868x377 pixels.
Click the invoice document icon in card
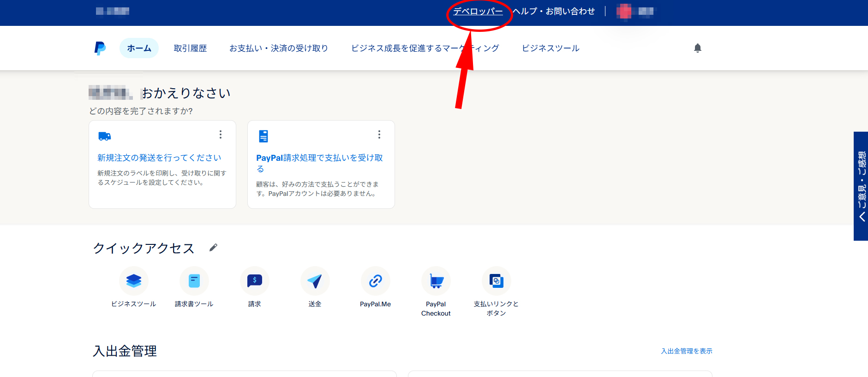coord(263,136)
